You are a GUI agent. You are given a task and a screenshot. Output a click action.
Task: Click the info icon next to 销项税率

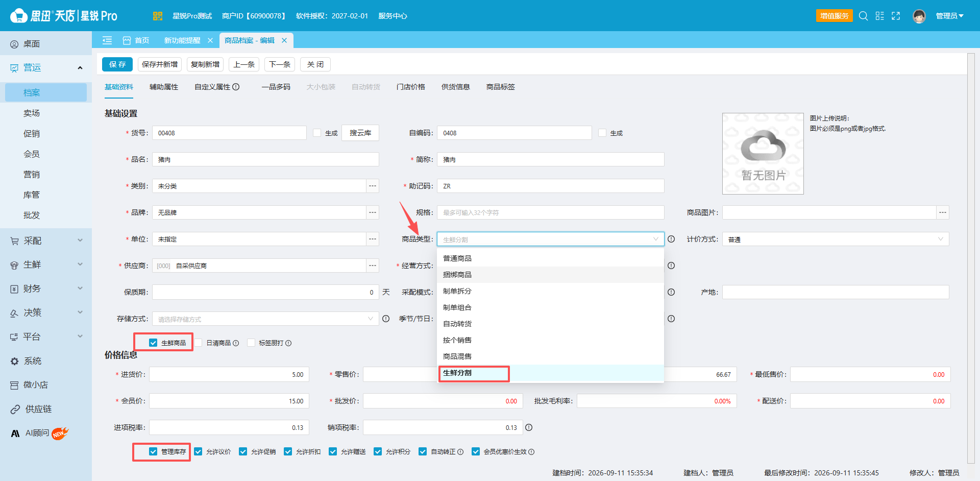click(x=529, y=427)
